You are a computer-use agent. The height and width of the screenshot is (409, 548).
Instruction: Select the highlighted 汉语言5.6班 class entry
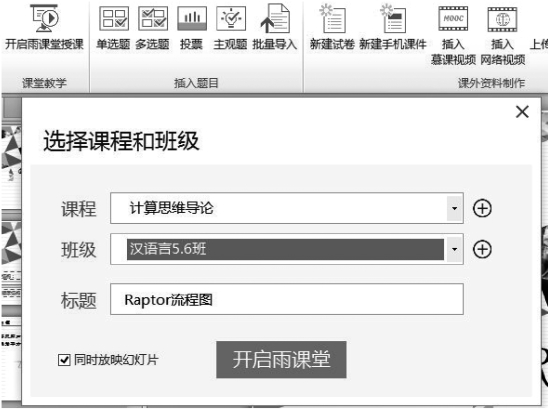[285, 249]
